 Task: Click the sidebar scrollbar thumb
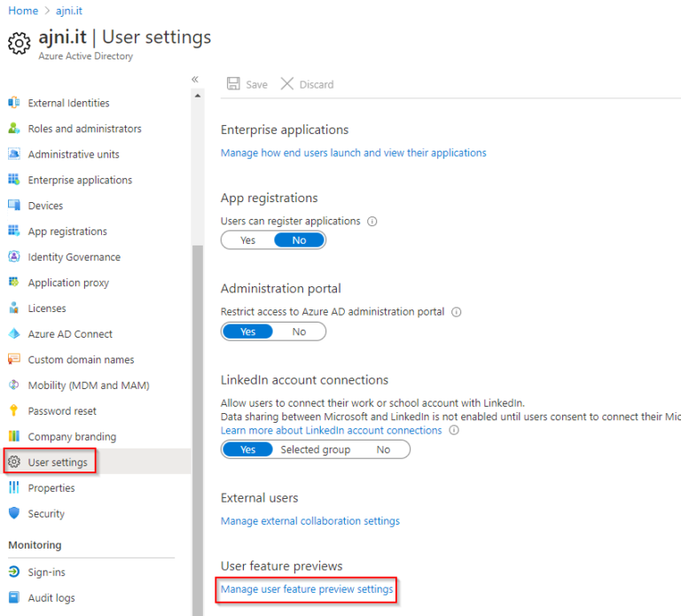[x=198, y=430]
